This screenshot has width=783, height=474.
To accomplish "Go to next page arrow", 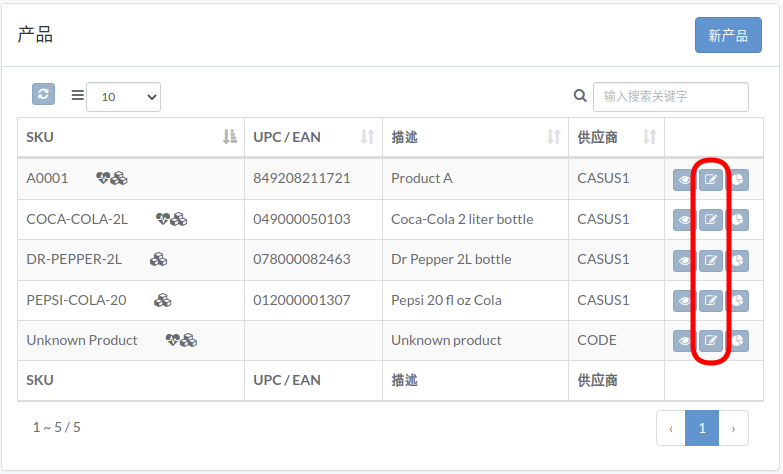I will 733,428.
